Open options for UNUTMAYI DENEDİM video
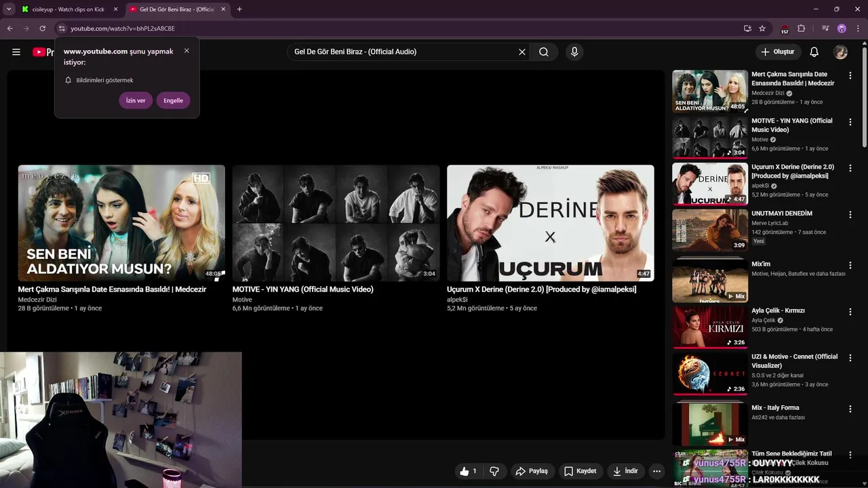This screenshot has height=488, width=868. tap(850, 214)
